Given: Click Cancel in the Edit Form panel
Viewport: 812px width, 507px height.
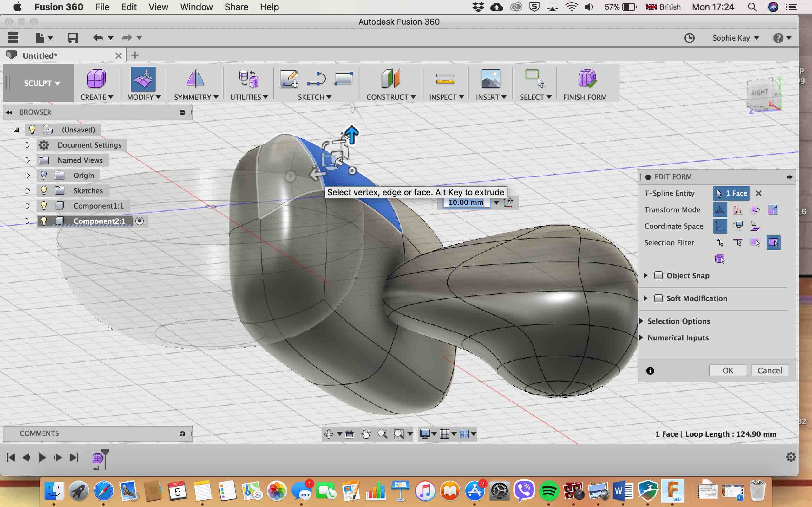Looking at the screenshot, I should pos(769,370).
